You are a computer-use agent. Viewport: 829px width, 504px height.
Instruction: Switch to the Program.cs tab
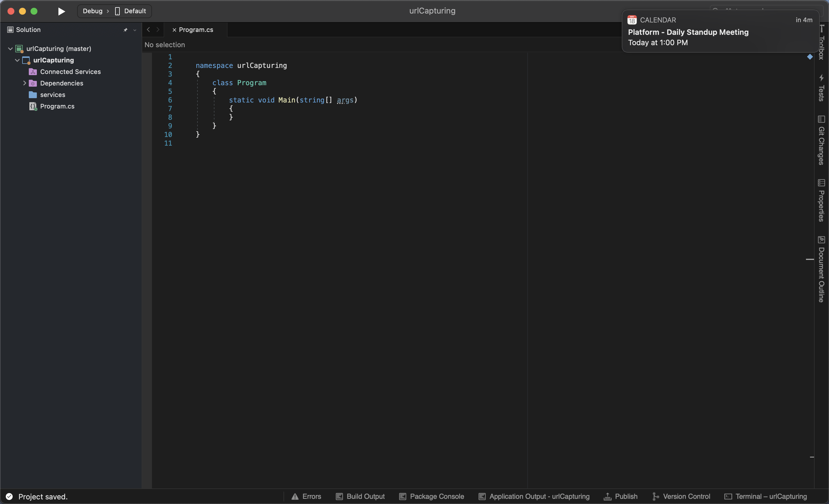[x=197, y=30]
